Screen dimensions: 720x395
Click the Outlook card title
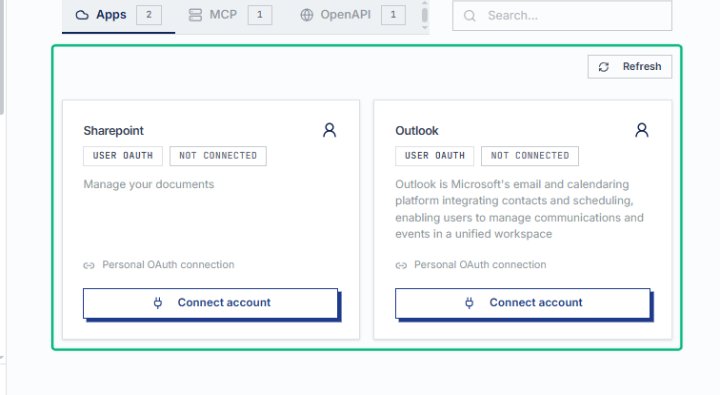[x=417, y=131]
